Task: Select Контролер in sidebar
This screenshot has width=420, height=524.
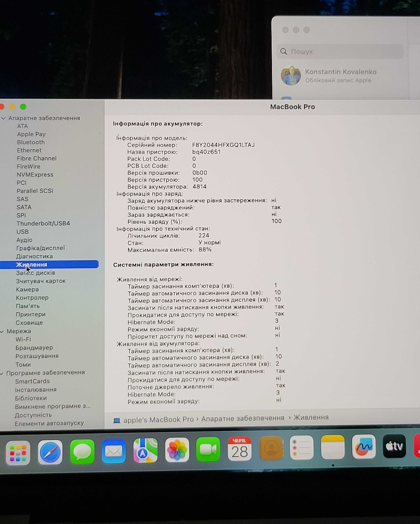Action: pos(32,298)
